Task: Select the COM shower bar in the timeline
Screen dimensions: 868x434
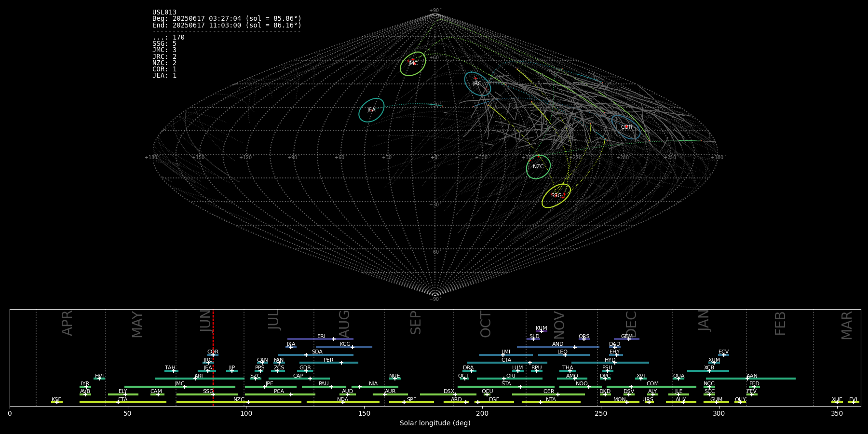Action: tap(651, 387)
